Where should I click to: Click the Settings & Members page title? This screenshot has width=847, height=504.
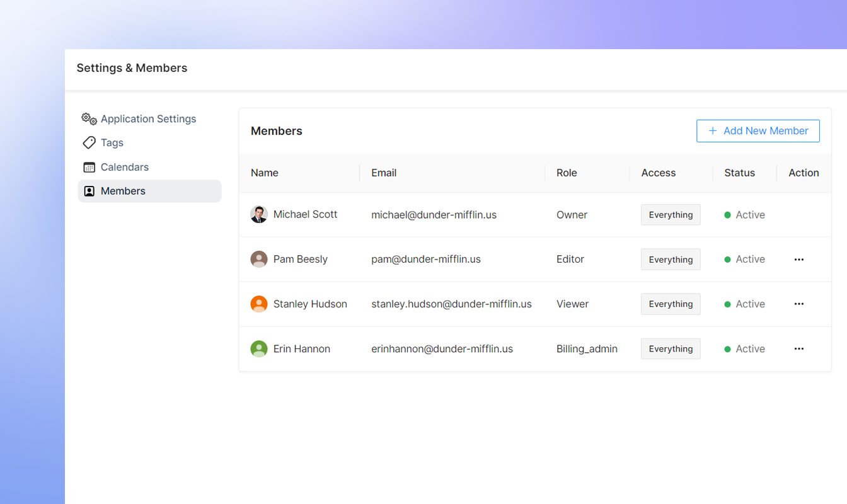132,68
